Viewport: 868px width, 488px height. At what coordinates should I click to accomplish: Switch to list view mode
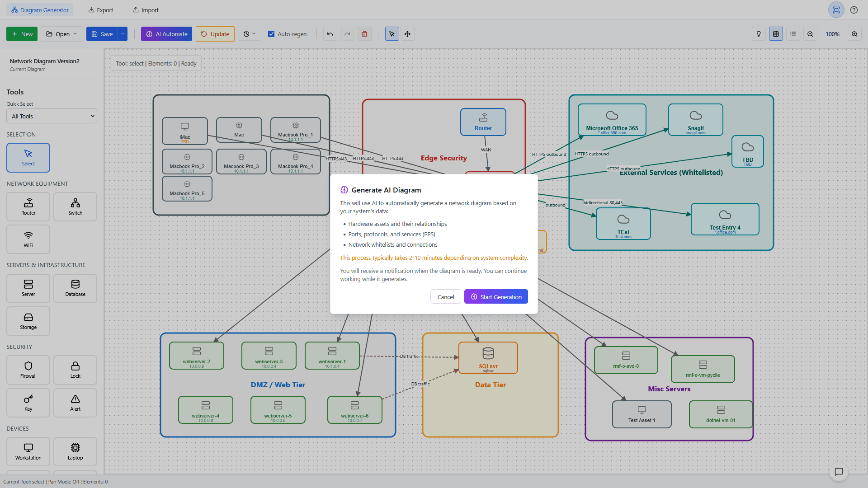(793, 33)
